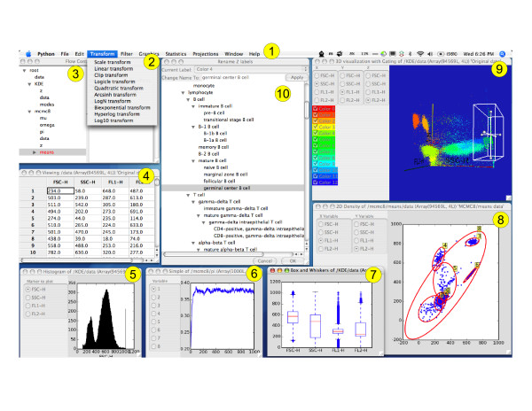Viewport: 532px width, 411px height.
Task: Collapse the lymphocyte node
Action: click(183, 92)
